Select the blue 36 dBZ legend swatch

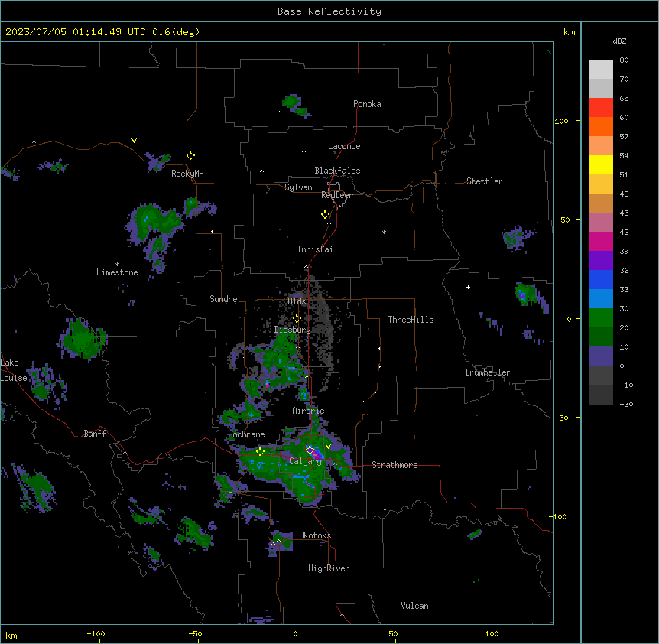[601, 279]
